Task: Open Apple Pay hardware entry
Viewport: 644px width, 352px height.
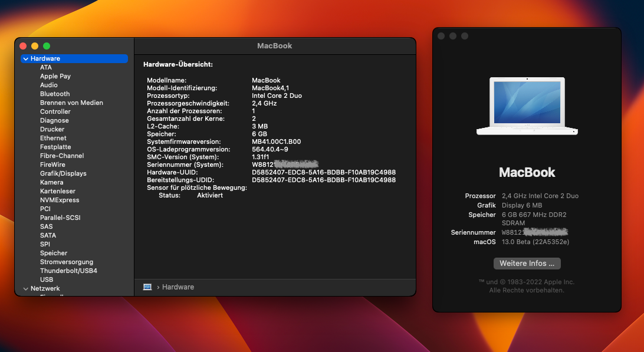Action: pyautogui.click(x=55, y=77)
